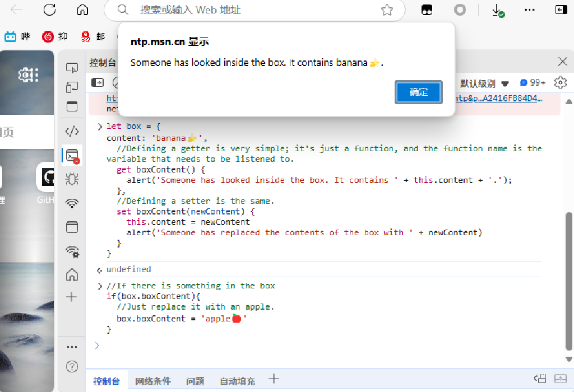Expand the 'let box' console entry chevron

100,127
